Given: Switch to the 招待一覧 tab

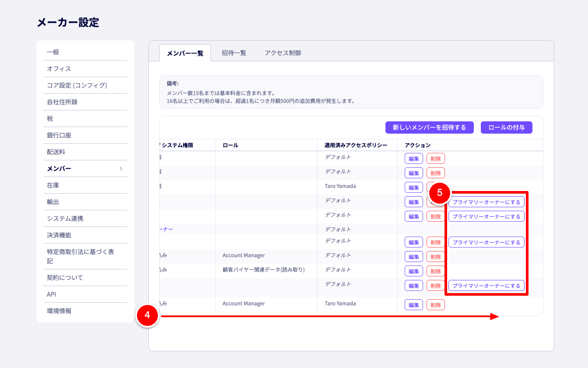Looking at the screenshot, I should point(234,53).
